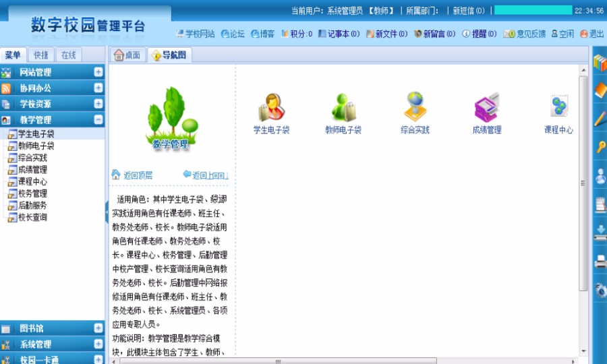The width and height of the screenshot is (607, 364).
Task: Open 新文件(0) in toolbar
Action: 386,34
